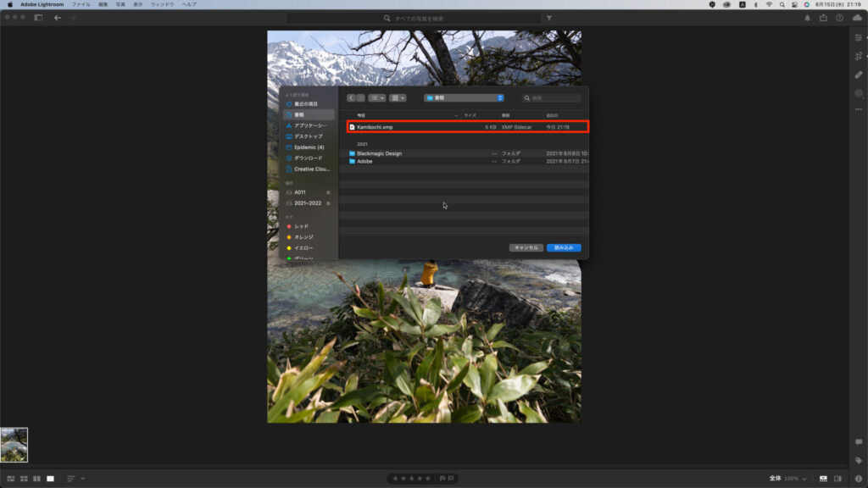Click the star rating control

(x=411, y=479)
